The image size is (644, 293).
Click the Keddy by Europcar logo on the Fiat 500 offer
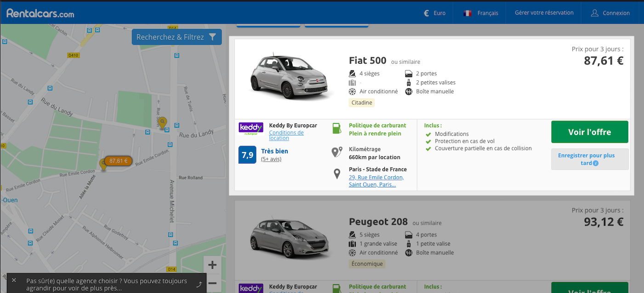pos(251,128)
